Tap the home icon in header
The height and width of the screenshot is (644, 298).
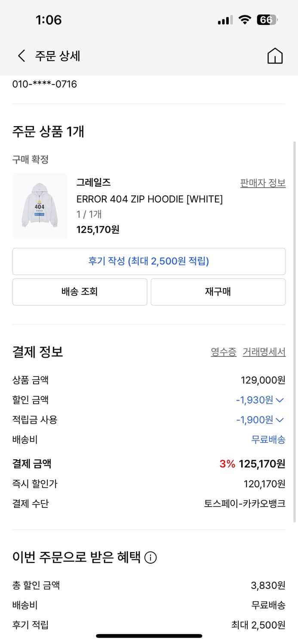pyautogui.click(x=275, y=56)
